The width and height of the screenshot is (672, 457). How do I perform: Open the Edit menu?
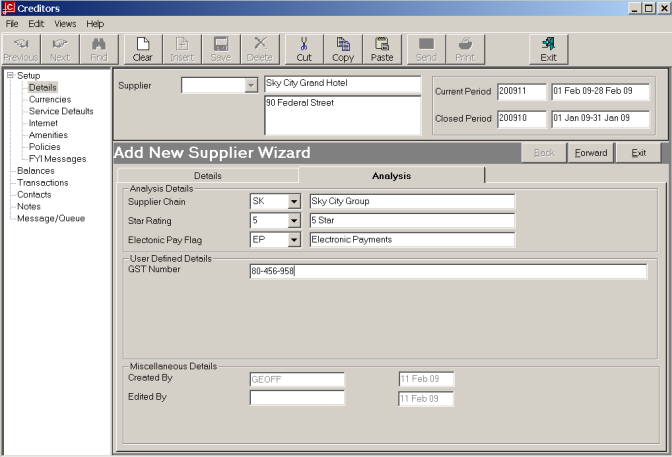pos(36,24)
